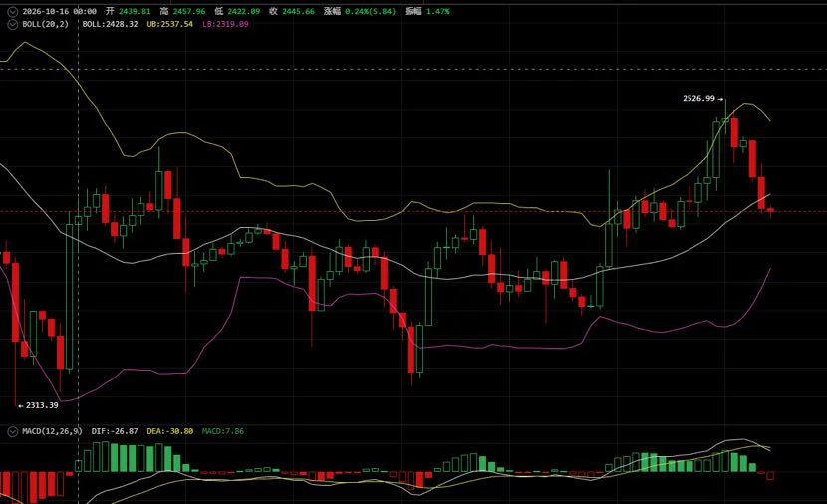Click the MACD(12,26,9) indicator label
The width and height of the screenshot is (827, 504).
click(x=52, y=431)
